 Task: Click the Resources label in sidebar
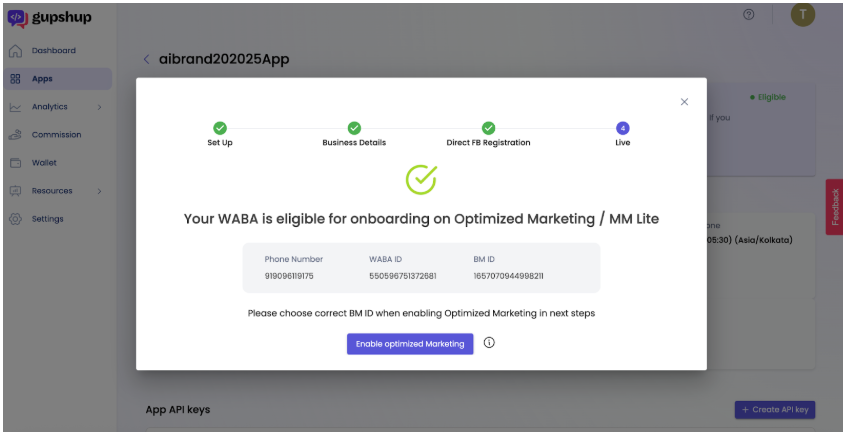(52, 191)
